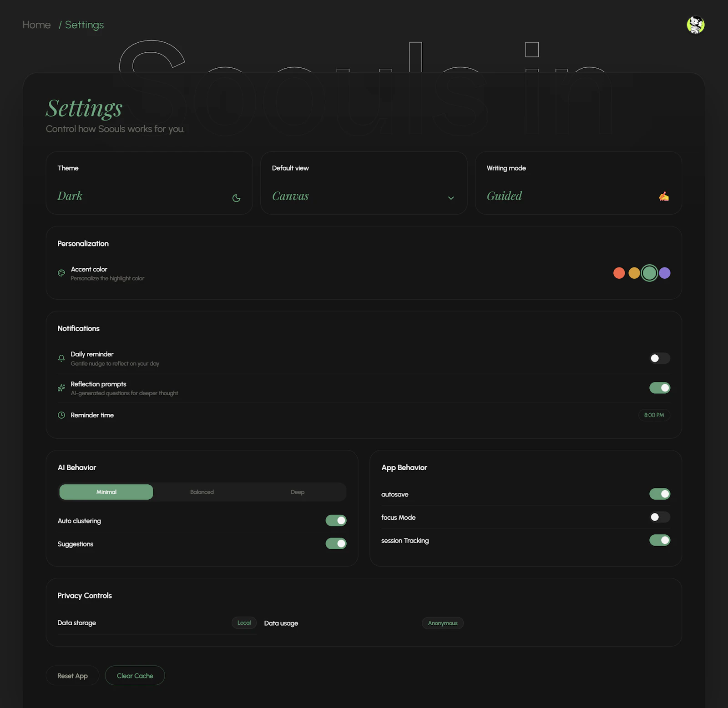
Task: Enable the focus Mode toggle
Action: pyautogui.click(x=660, y=517)
